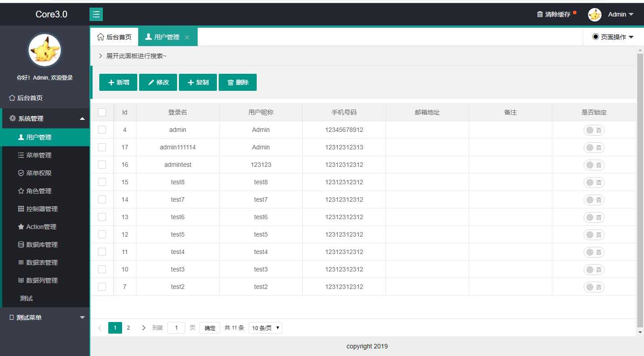This screenshot has height=356, width=644.
Task: Click the table icon beside 数据表管理
Action: (21, 263)
